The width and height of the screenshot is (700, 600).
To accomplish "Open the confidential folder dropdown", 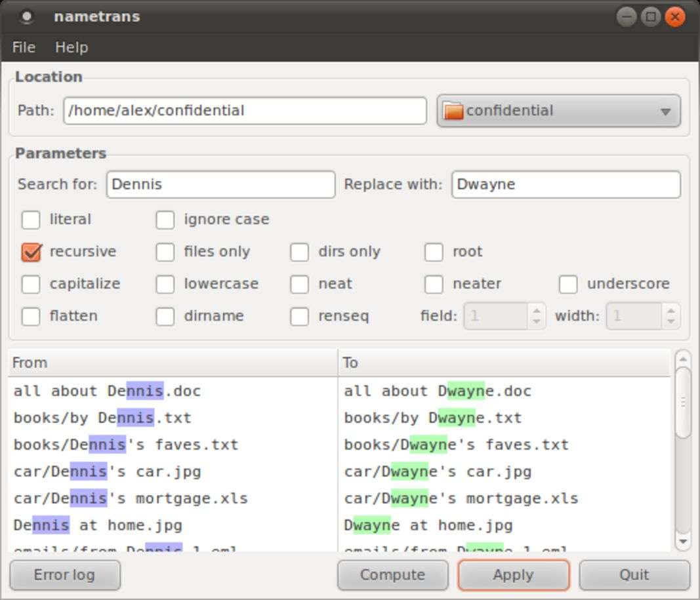I will [665, 111].
